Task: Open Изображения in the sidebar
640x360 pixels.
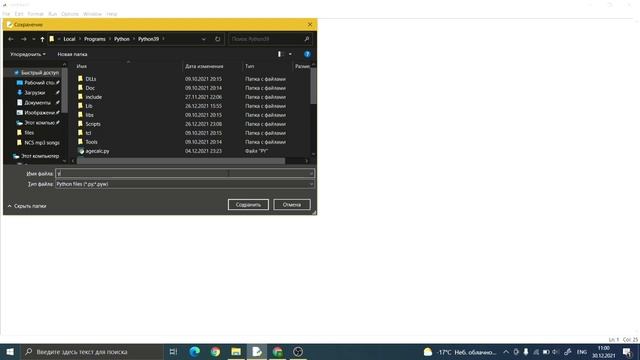Action: 38,113
